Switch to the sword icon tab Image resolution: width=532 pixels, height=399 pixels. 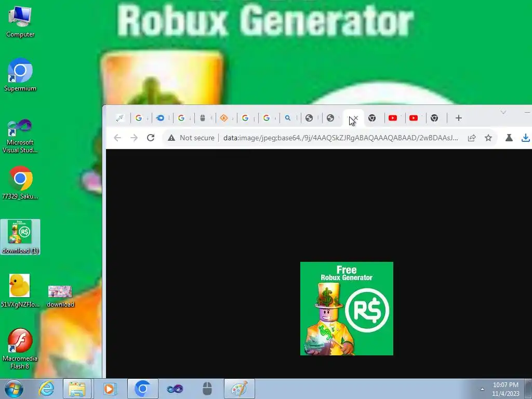(120, 118)
